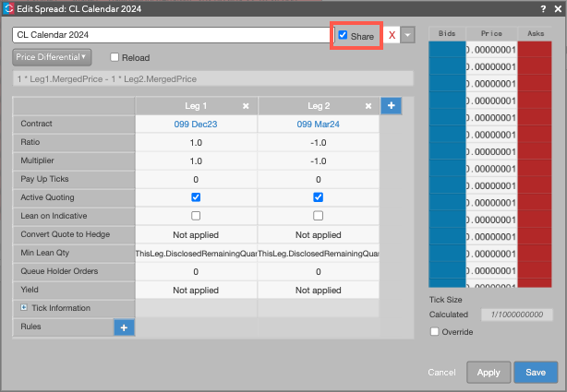Click the Contract row label
The image size is (567, 392).
point(36,124)
